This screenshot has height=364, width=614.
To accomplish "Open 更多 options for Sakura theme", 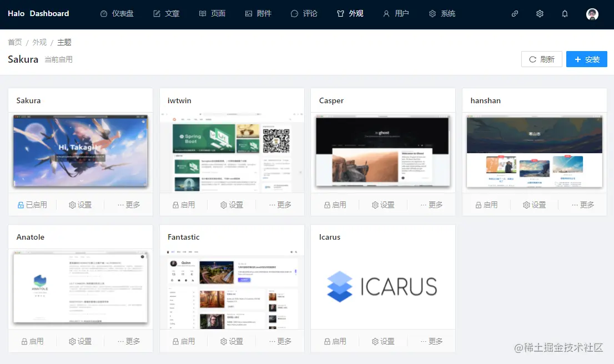I will click(x=128, y=205).
